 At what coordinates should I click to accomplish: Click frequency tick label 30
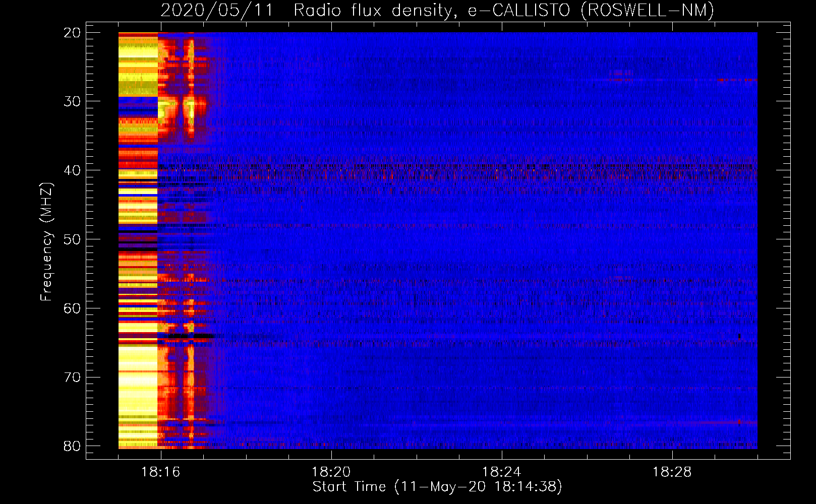72,101
